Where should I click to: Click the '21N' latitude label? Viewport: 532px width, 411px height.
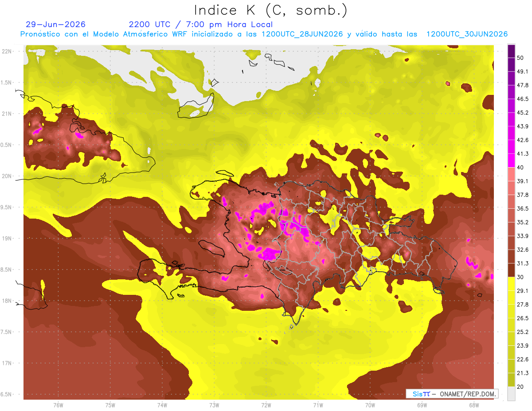(x=8, y=114)
